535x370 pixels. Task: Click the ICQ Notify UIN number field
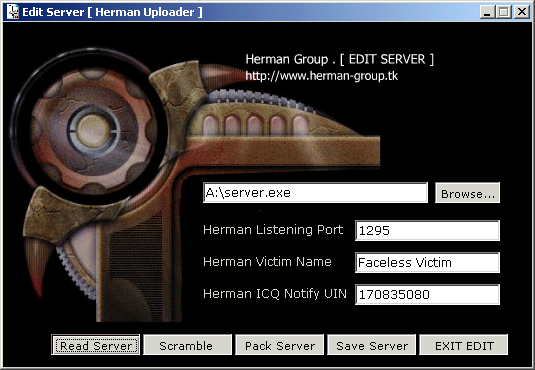point(428,294)
